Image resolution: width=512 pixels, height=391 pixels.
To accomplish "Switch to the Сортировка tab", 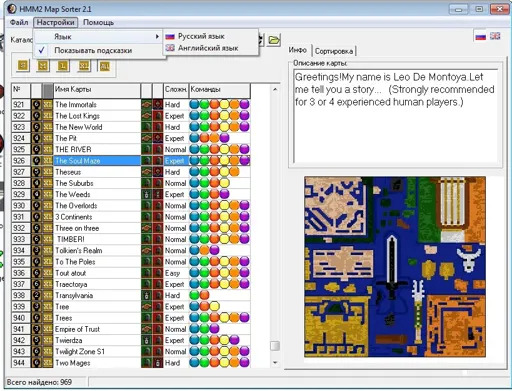I will (334, 51).
